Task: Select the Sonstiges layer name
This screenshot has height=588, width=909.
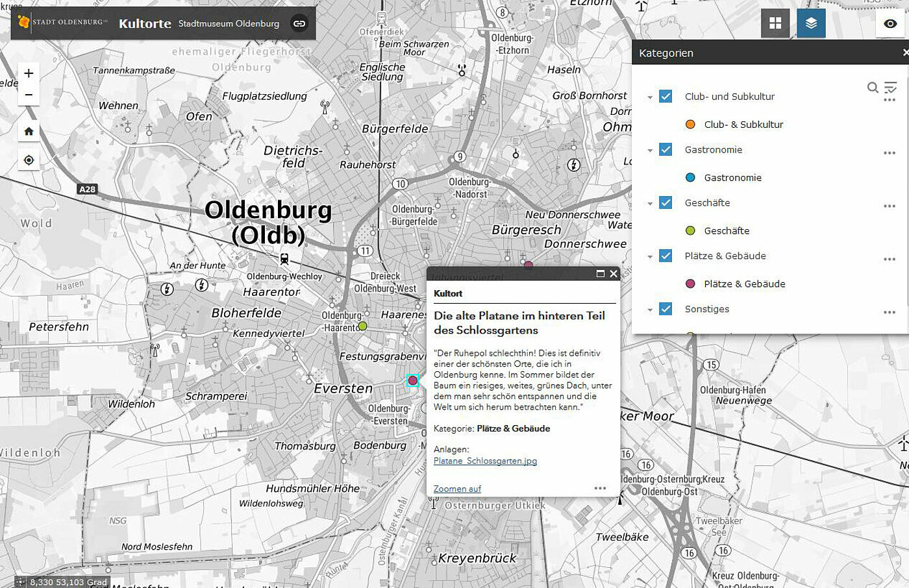Action: (x=707, y=309)
